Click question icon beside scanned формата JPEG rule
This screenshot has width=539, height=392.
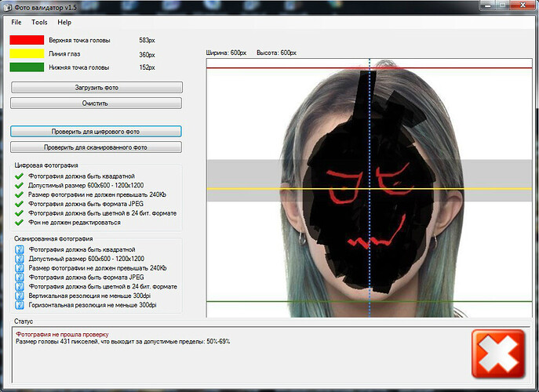[x=20, y=278]
